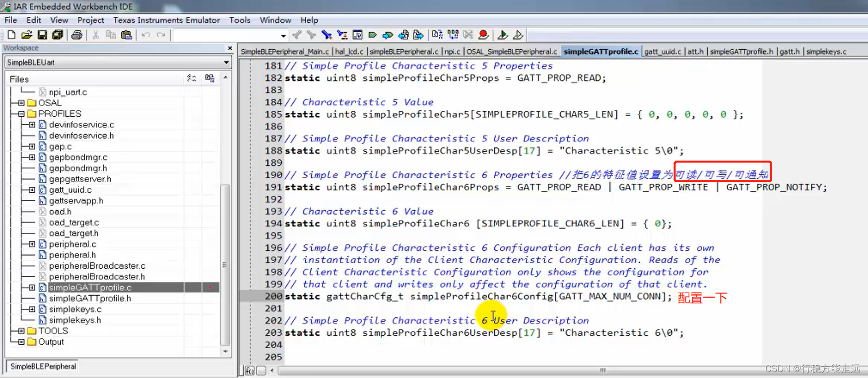Open the Edit menu

[x=34, y=20]
